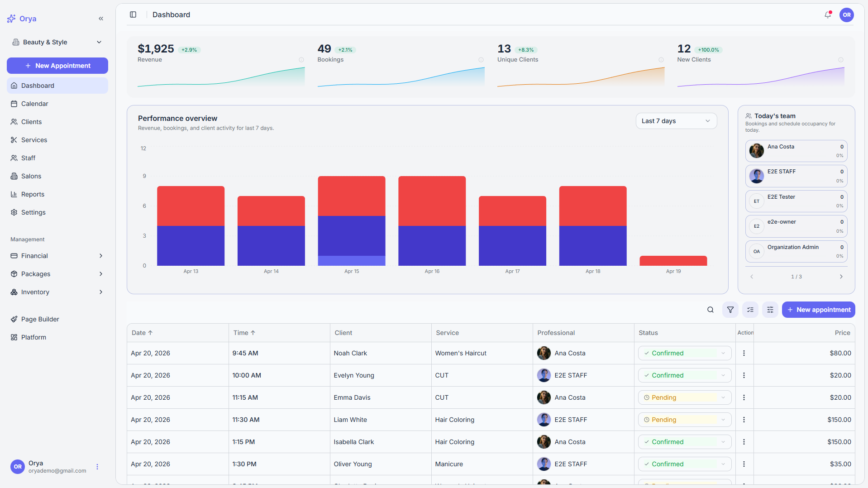The width and height of the screenshot is (868, 488).
Task: Go to next page of Today's team
Action: click(x=841, y=277)
